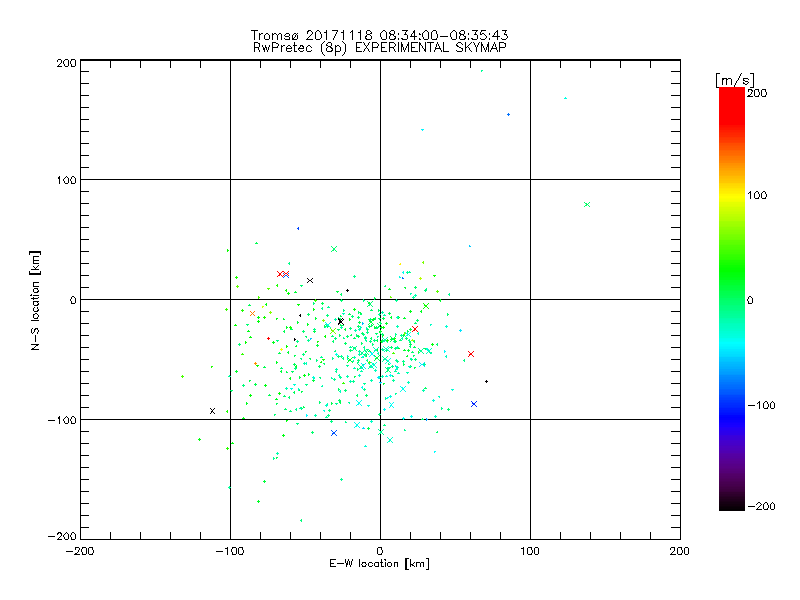Click the N-S axis tick label "-100"
This screenshot has width=800, height=600.
(62, 420)
